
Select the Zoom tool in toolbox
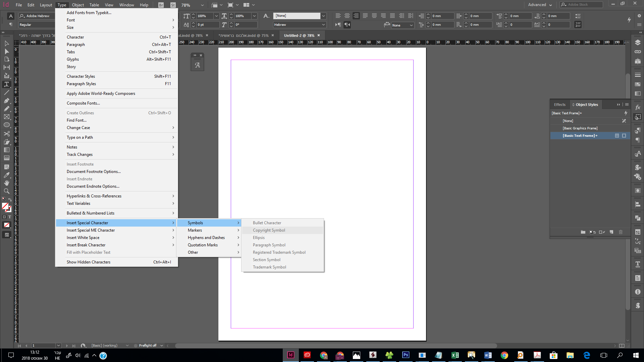tap(6, 191)
